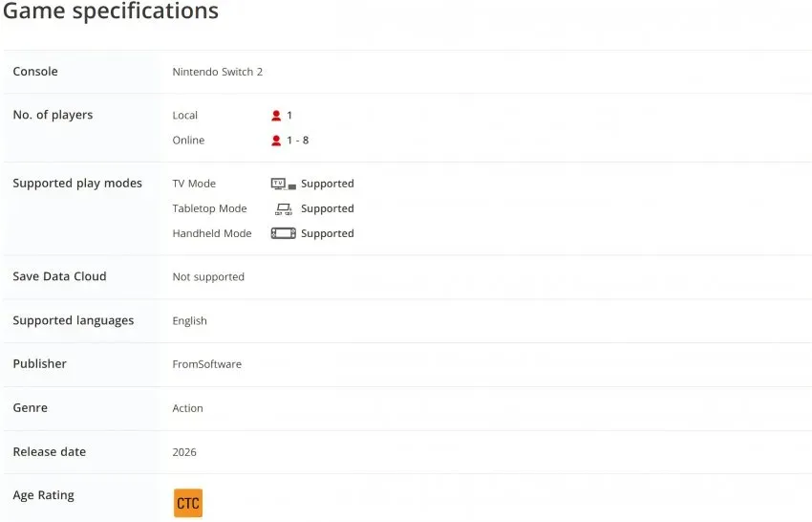Click the Console row label

tap(35, 72)
